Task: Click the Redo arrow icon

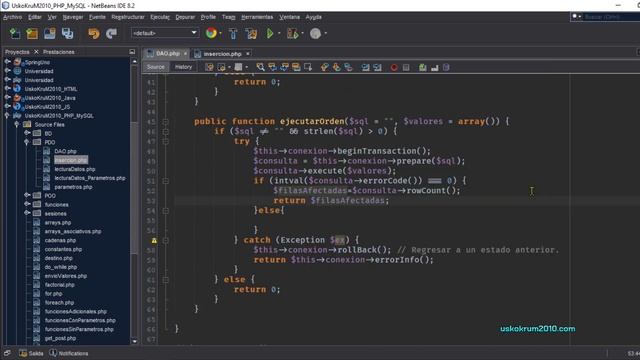Action: pyautogui.click(x=111, y=33)
